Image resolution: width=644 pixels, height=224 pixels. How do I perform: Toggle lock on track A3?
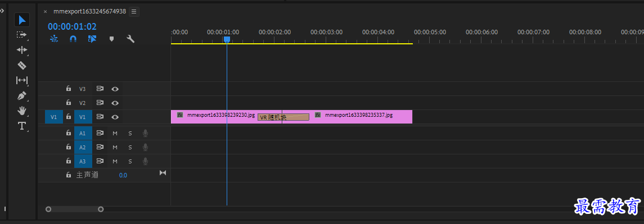[x=69, y=161]
